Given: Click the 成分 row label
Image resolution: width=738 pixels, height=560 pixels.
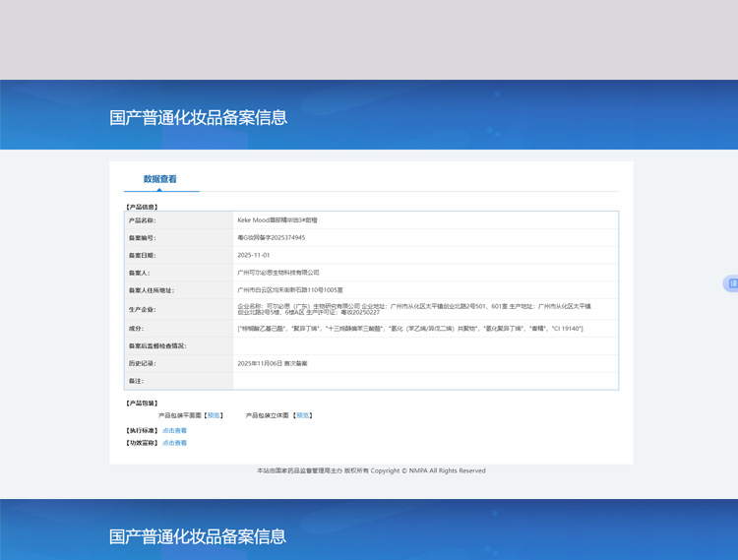Looking at the screenshot, I should [x=136, y=329].
